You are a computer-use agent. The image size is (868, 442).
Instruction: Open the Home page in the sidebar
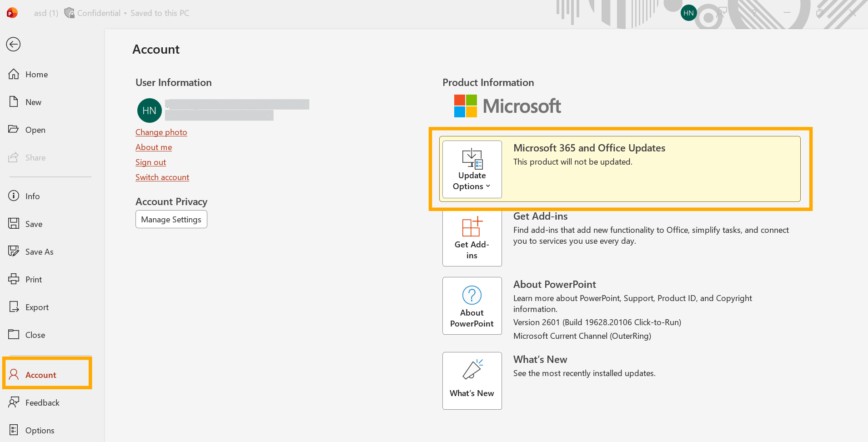pos(28,74)
